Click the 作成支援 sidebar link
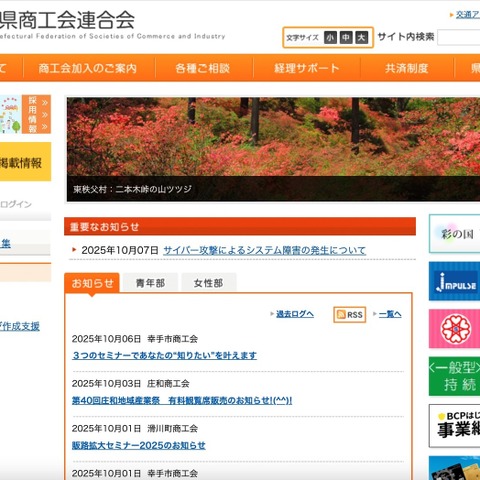 (20, 326)
